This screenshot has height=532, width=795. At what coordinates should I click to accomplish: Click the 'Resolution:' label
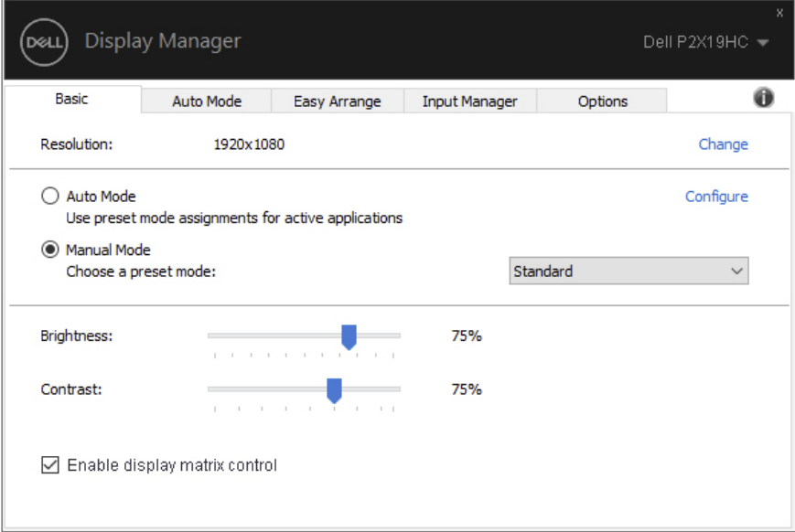click(x=77, y=144)
